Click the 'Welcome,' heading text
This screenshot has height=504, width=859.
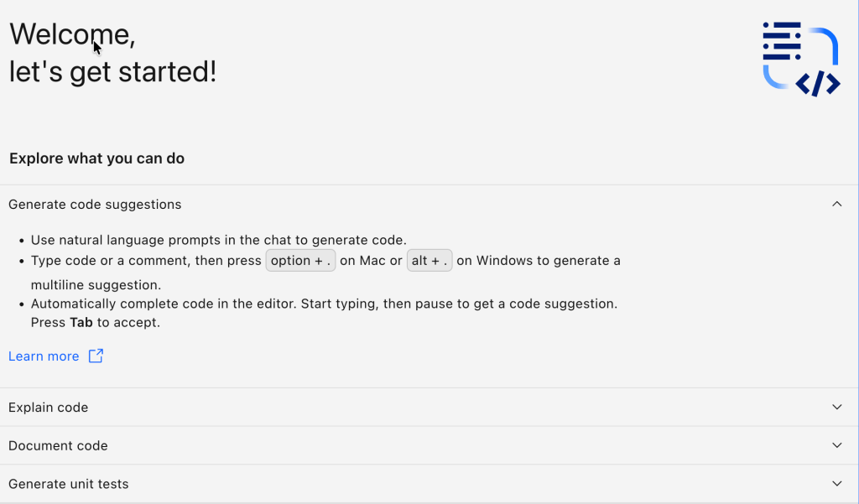[72, 34]
